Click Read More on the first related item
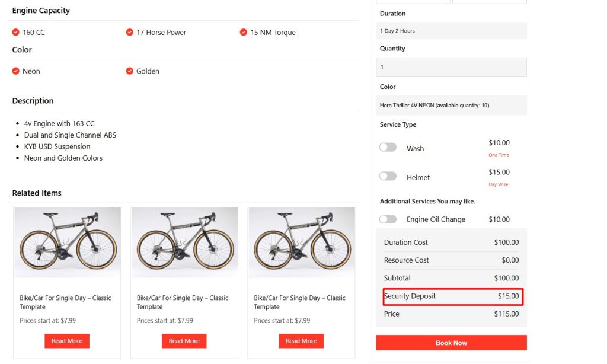The width and height of the screenshot is (607, 364). (x=66, y=341)
